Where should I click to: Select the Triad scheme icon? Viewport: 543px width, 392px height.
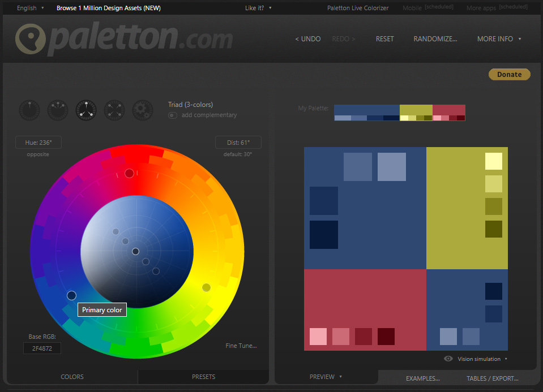click(x=86, y=110)
